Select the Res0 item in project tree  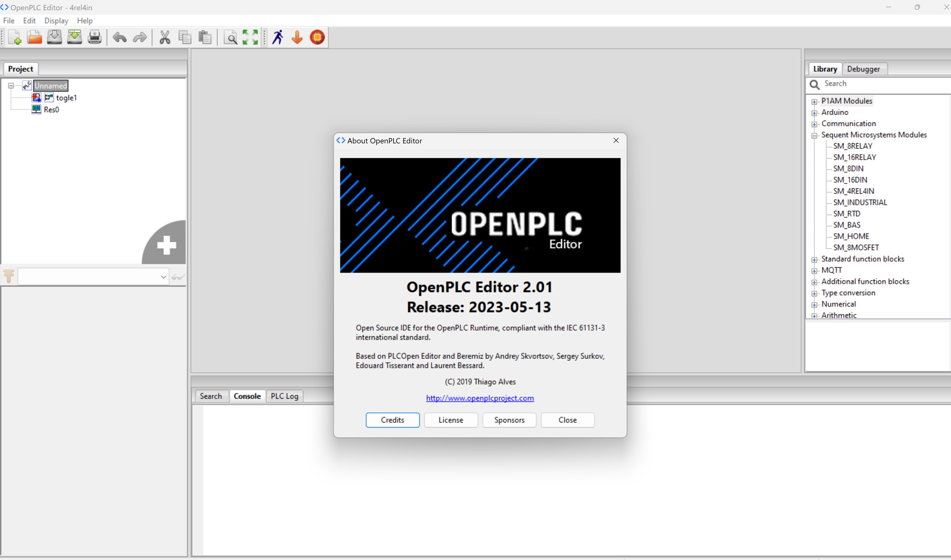pos(51,110)
